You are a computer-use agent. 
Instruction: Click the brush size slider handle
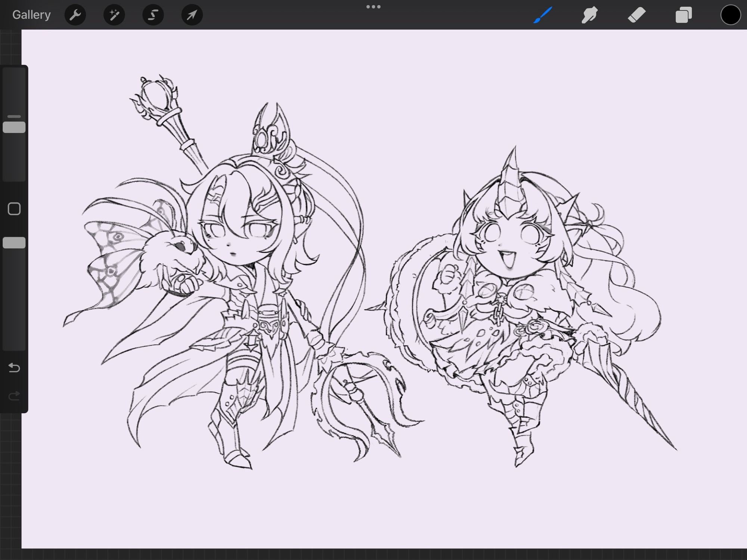(x=14, y=127)
